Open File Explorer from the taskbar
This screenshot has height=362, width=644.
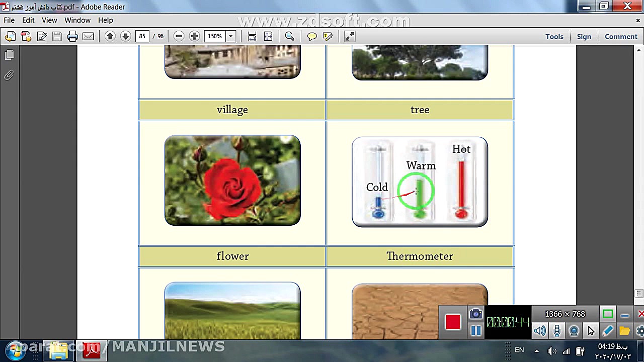pos(58,350)
